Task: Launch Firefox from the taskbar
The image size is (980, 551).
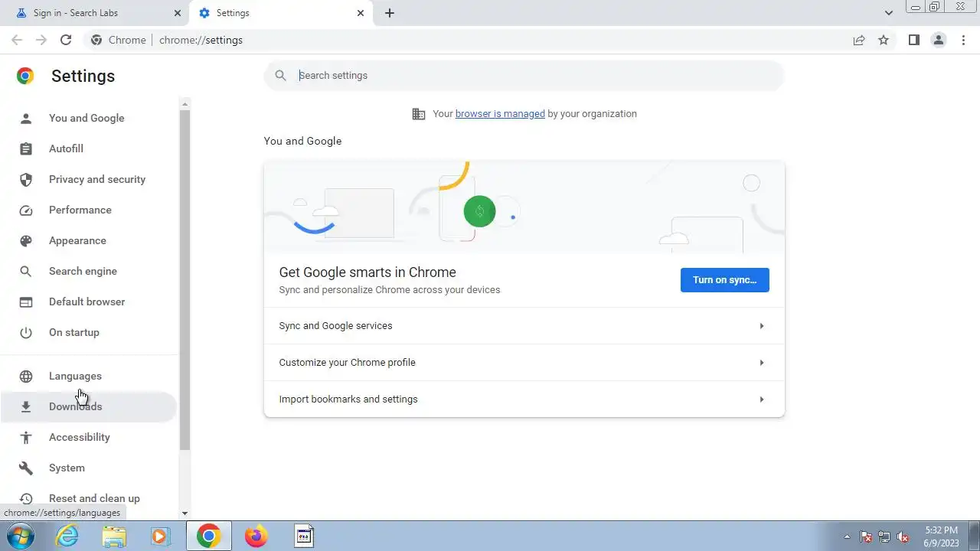Action: point(256,536)
